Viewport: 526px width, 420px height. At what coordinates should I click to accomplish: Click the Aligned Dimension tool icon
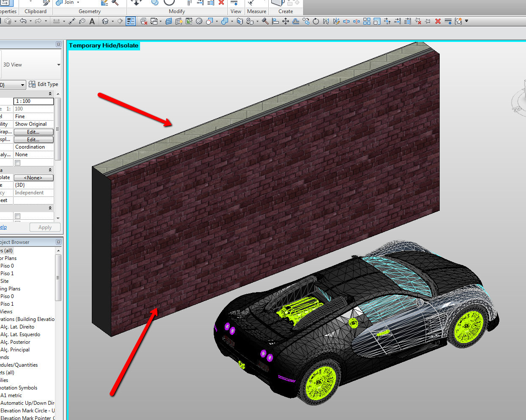click(72, 21)
